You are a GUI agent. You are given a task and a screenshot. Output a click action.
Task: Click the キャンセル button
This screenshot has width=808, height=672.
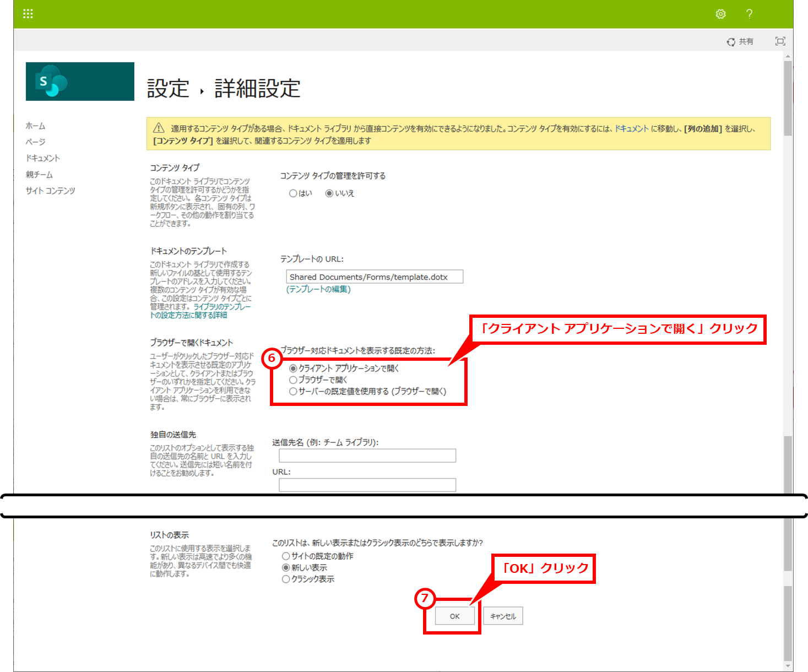503,616
